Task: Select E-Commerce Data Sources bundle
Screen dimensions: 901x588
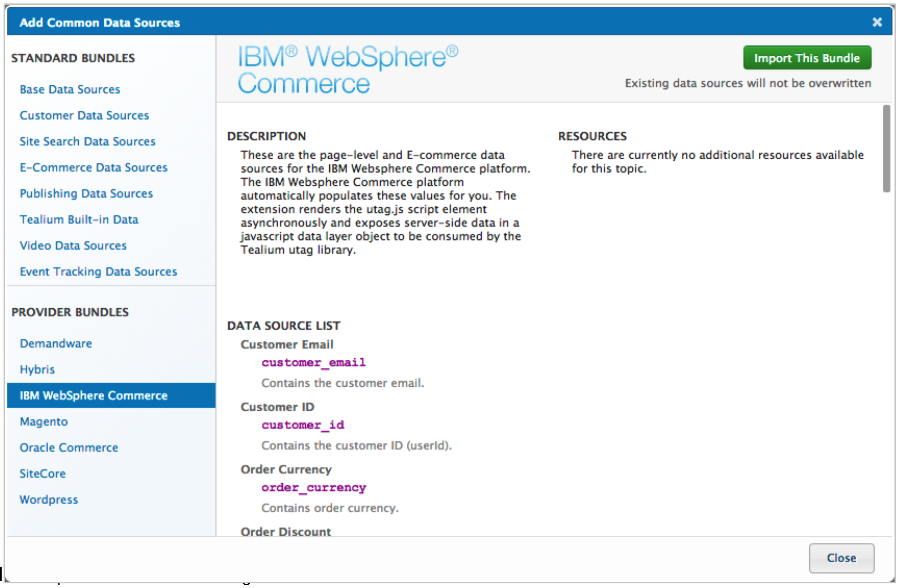Action: (93, 167)
